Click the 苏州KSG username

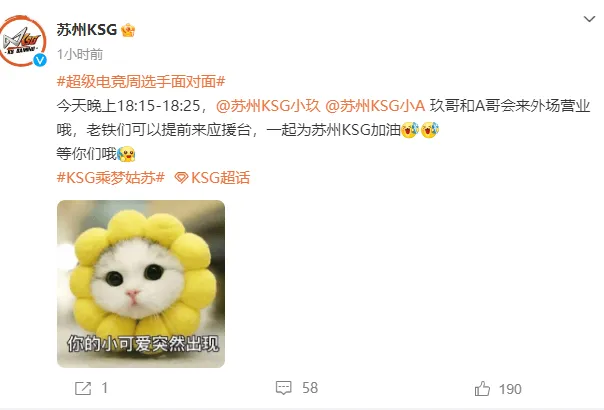tap(87, 30)
